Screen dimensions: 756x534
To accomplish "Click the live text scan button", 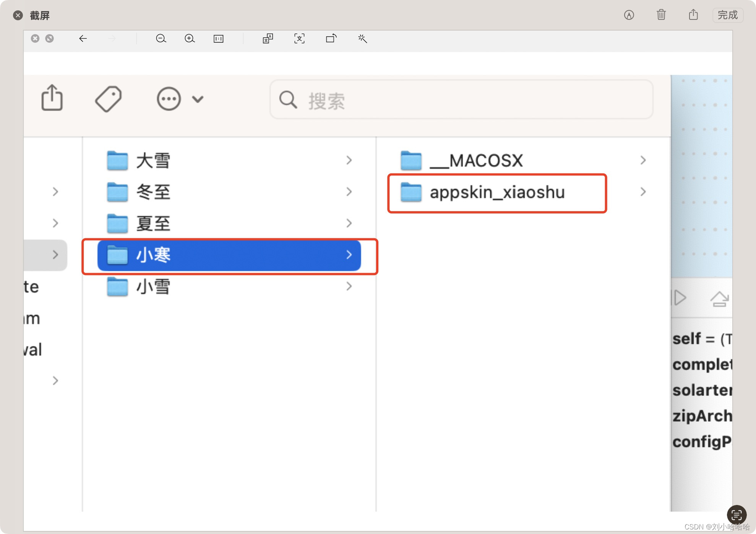I will tap(737, 515).
